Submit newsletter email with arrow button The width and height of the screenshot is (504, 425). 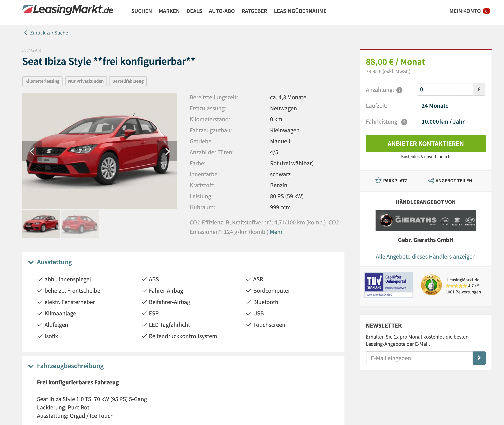tap(479, 358)
